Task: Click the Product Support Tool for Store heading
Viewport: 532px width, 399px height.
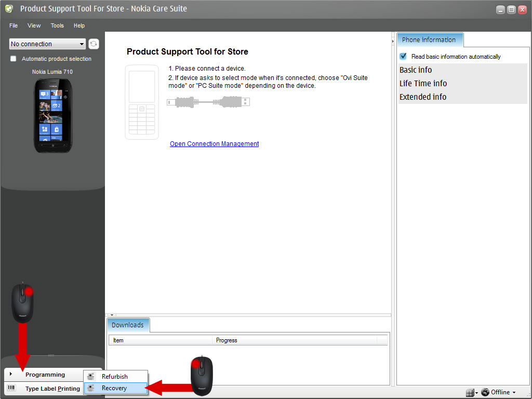Action: (x=187, y=51)
